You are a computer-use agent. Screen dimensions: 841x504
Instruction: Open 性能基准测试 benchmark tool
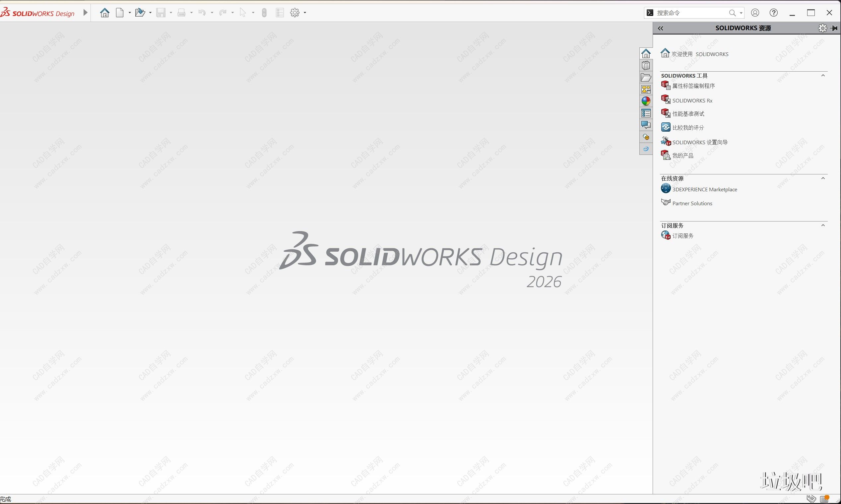(688, 114)
